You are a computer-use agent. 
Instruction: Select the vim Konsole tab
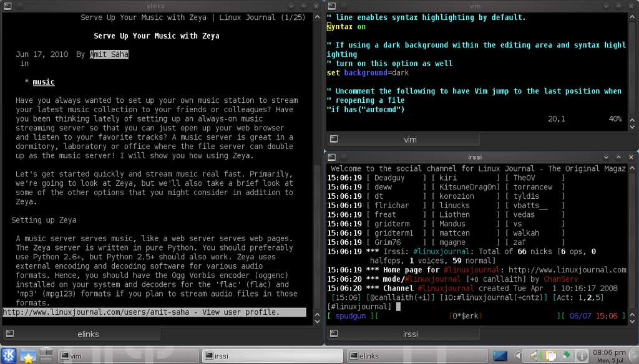410,140
